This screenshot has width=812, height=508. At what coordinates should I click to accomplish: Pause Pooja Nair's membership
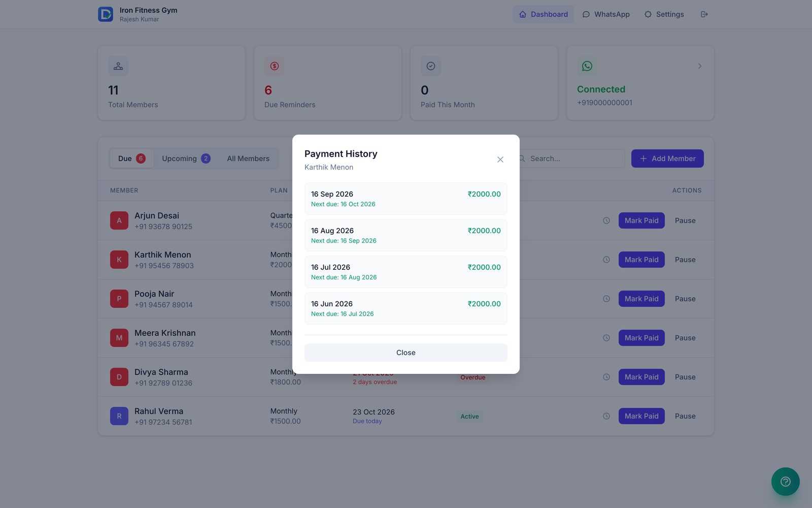(x=685, y=299)
